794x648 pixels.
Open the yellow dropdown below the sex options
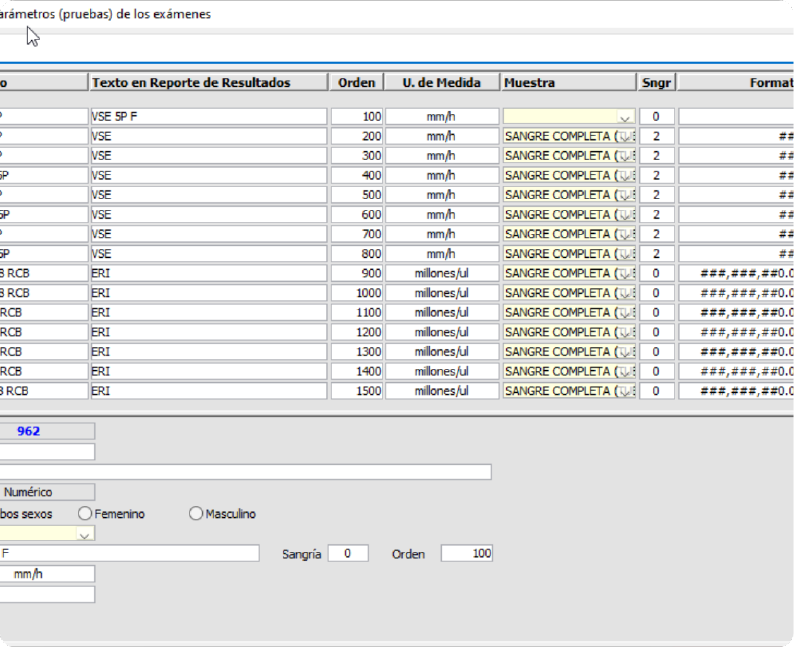tap(84, 535)
